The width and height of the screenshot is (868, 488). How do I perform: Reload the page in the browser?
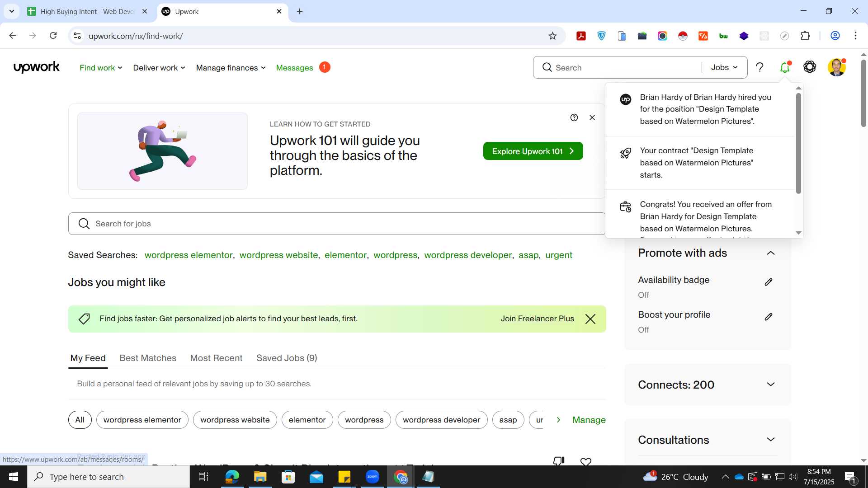tap(53, 36)
